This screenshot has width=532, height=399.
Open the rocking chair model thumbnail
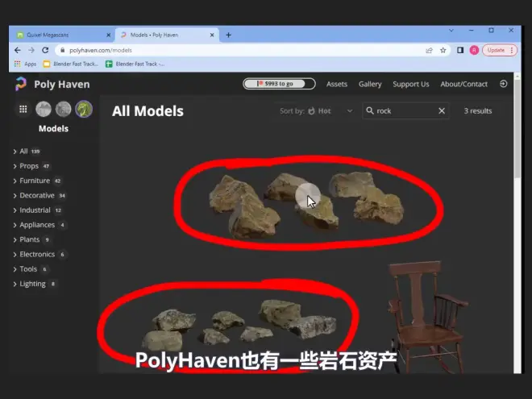click(429, 318)
